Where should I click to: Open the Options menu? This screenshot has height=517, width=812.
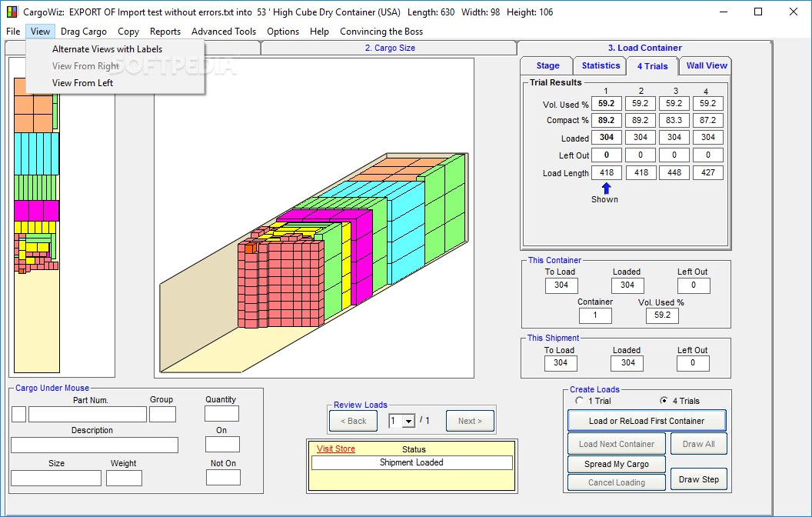tap(283, 31)
